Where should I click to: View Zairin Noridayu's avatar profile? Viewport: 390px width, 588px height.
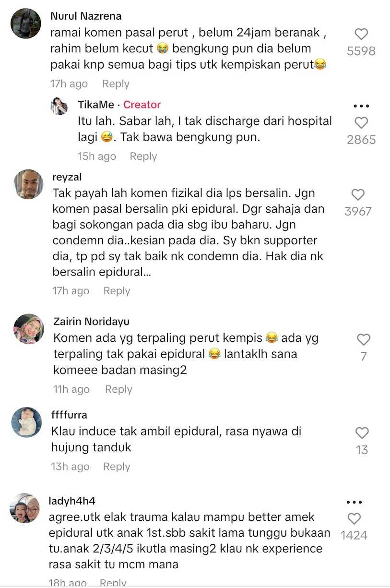tap(29, 329)
